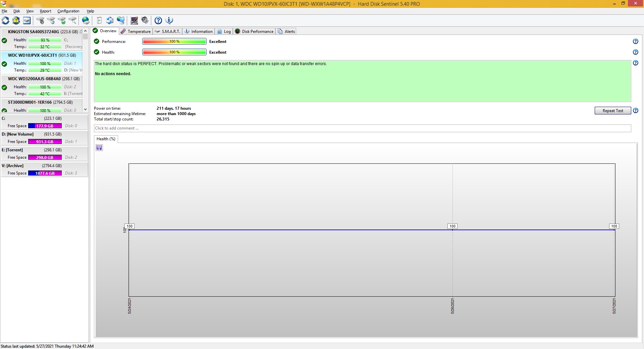Switch to the Disk Performance tab
The width and height of the screenshot is (644, 349).
click(x=254, y=32)
